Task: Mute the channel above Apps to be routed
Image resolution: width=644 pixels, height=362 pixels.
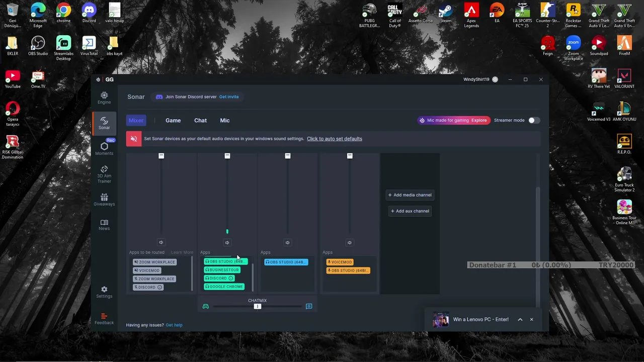Action: point(161,242)
